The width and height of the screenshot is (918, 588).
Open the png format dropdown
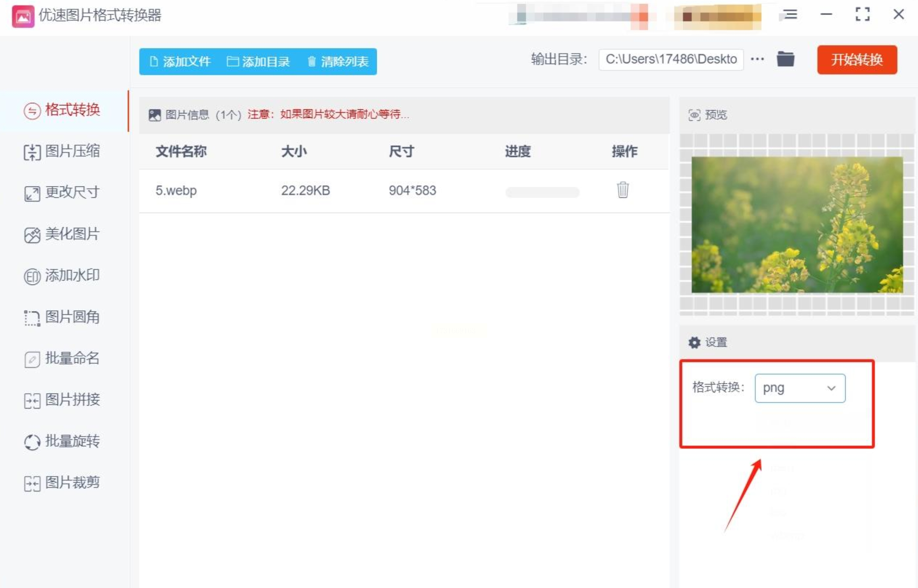pyautogui.click(x=800, y=388)
